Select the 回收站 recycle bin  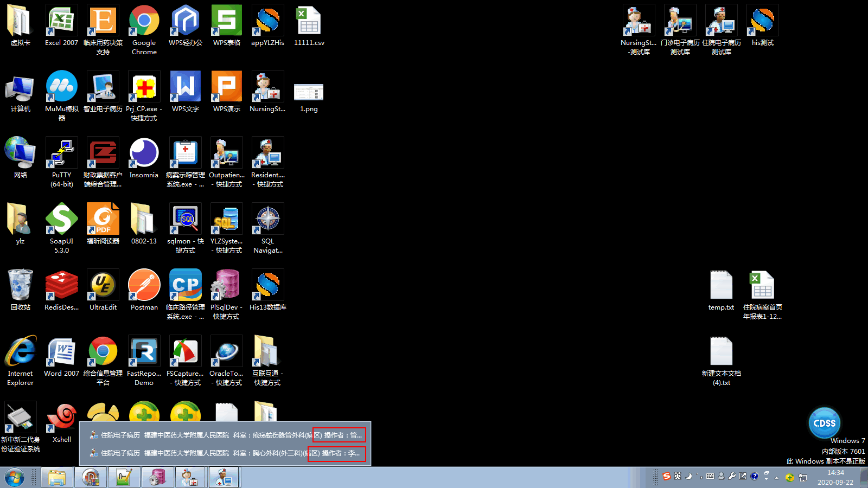coord(21,291)
